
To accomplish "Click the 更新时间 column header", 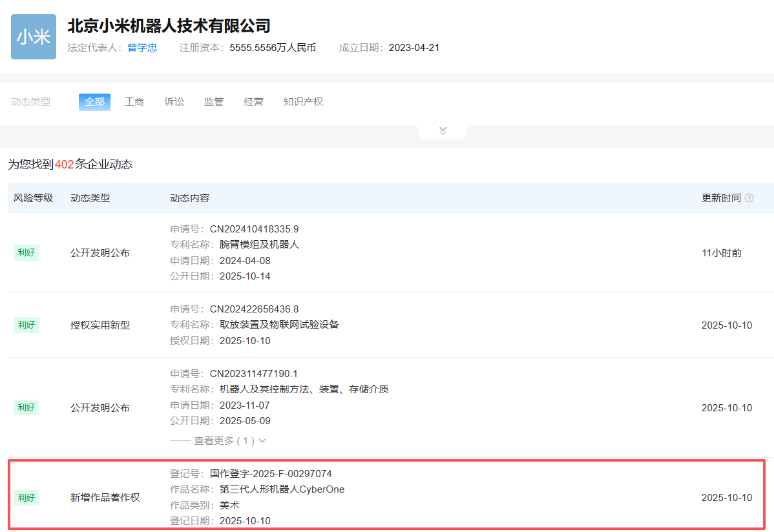I will coord(721,198).
